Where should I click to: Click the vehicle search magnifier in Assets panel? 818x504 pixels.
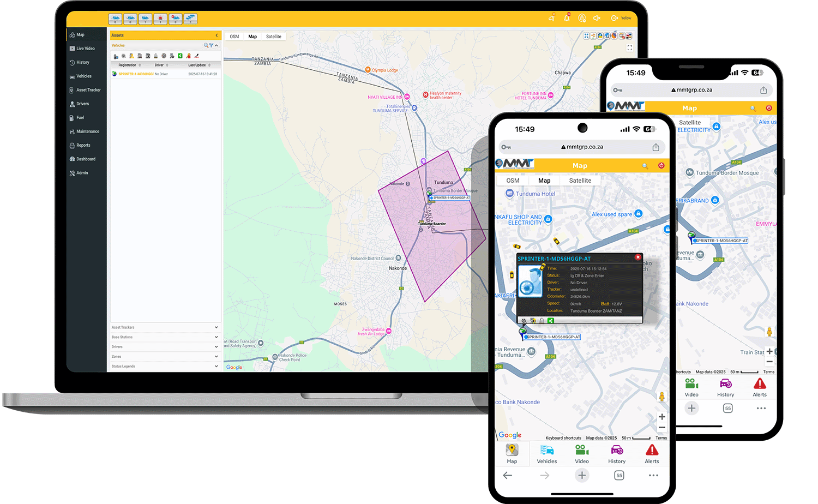(x=206, y=45)
